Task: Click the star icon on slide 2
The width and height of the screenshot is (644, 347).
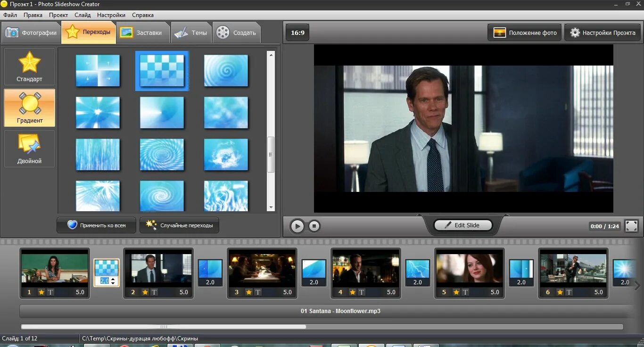Action: 145,292
